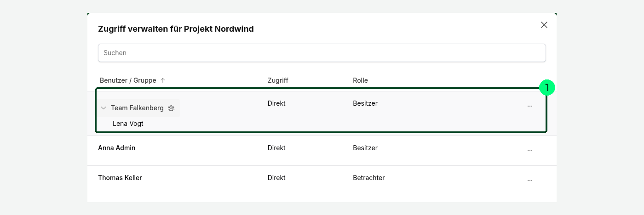This screenshot has width=644, height=215.
Task: Select the Zugriff column header
Action: click(278, 80)
